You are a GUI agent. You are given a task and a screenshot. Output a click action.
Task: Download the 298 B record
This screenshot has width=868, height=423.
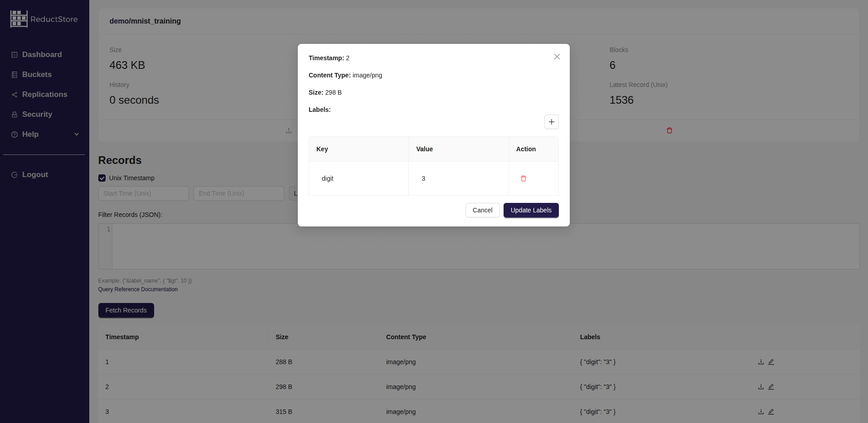(761, 387)
